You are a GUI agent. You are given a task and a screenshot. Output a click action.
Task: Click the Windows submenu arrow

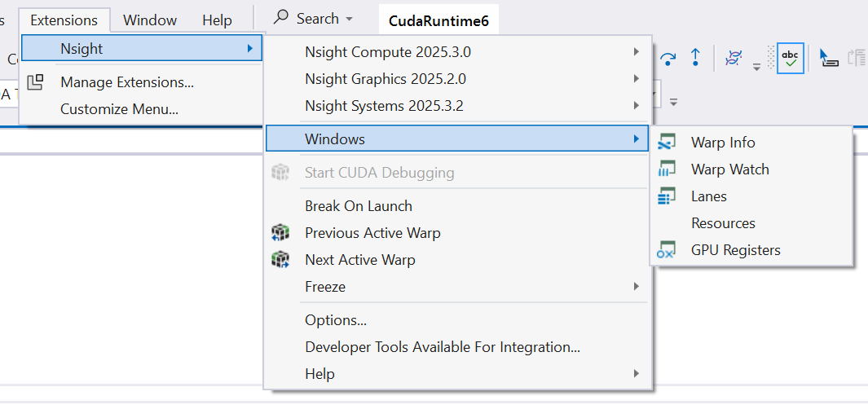pyautogui.click(x=637, y=139)
